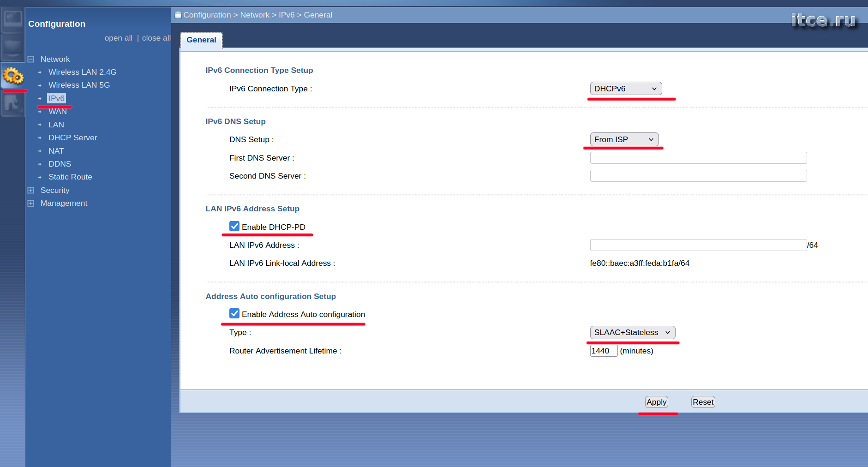Click the 'Address Auto configuration Setup' heading
This screenshot has width=868, height=467.
(x=271, y=296)
